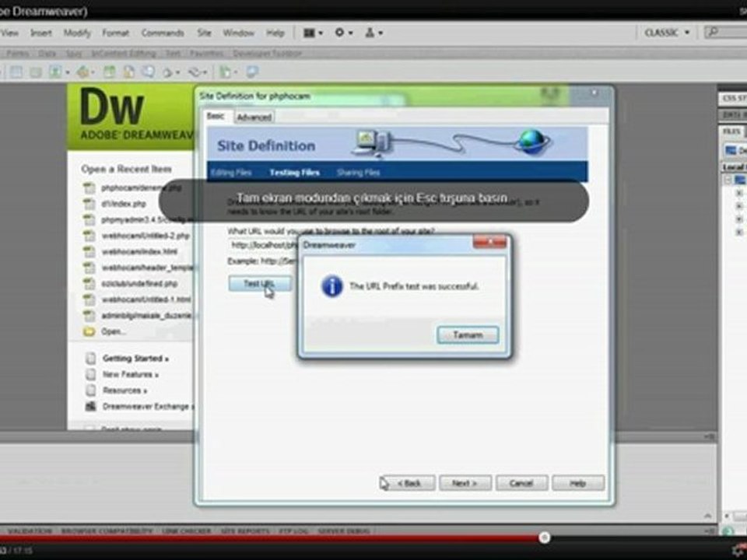The height and width of the screenshot is (560, 747).
Task: Open the Insert menu
Action: click(41, 33)
